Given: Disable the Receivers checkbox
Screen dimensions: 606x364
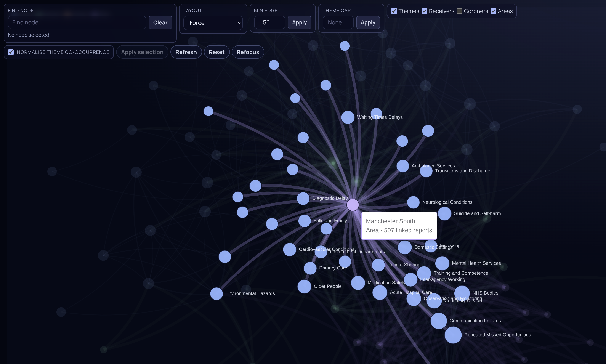Looking at the screenshot, I should point(424,11).
